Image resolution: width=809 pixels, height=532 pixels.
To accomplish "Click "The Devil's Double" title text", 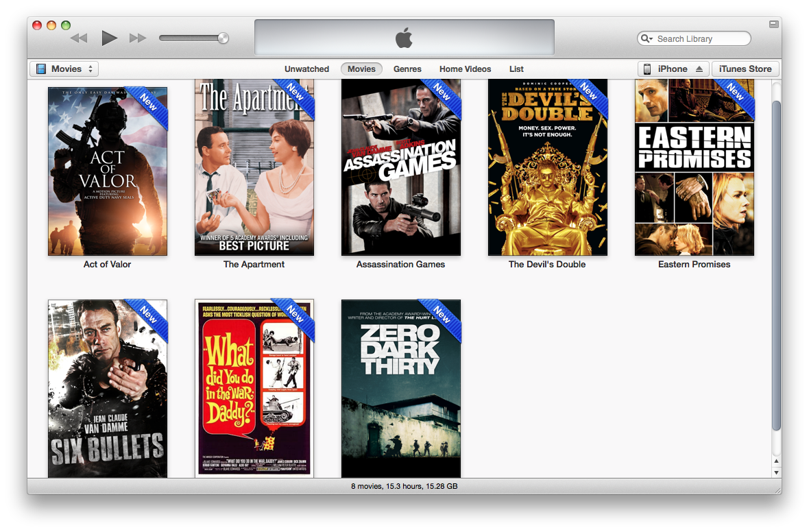I will [x=547, y=264].
